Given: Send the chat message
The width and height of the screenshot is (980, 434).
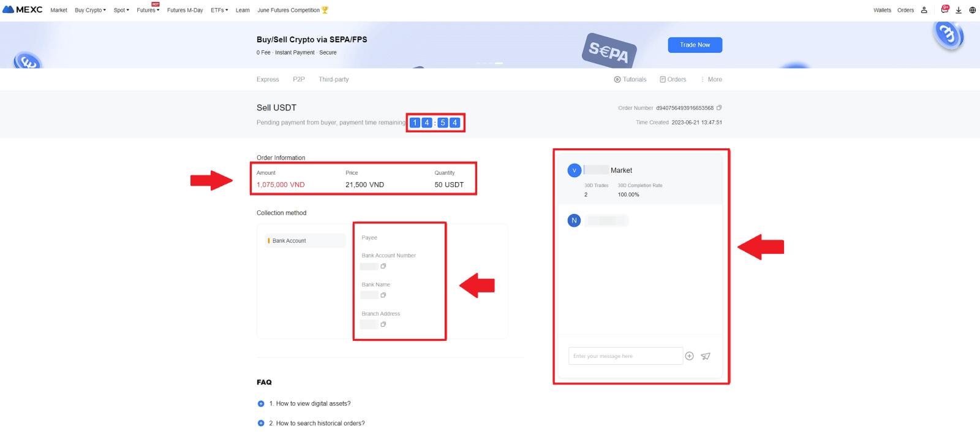Looking at the screenshot, I should pyautogui.click(x=706, y=356).
